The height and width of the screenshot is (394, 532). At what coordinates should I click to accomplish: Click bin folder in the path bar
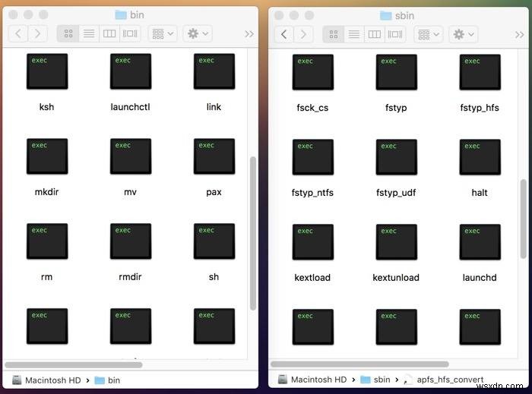click(x=107, y=380)
